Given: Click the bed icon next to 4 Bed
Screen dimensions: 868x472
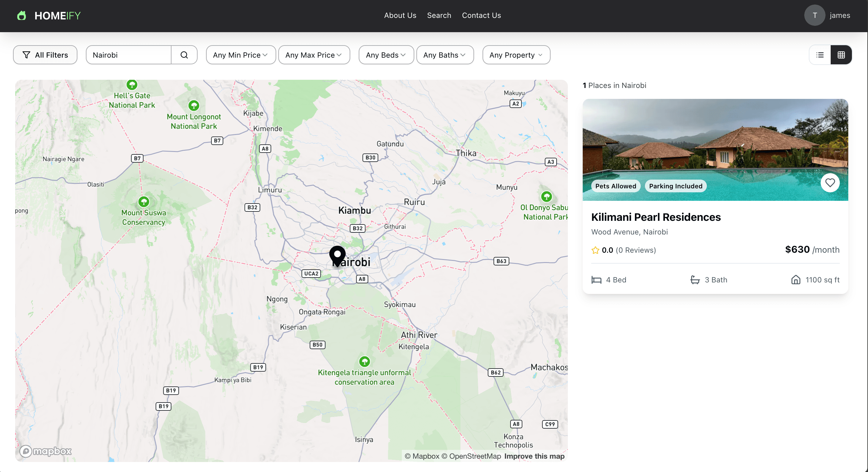Looking at the screenshot, I should 596,280.
